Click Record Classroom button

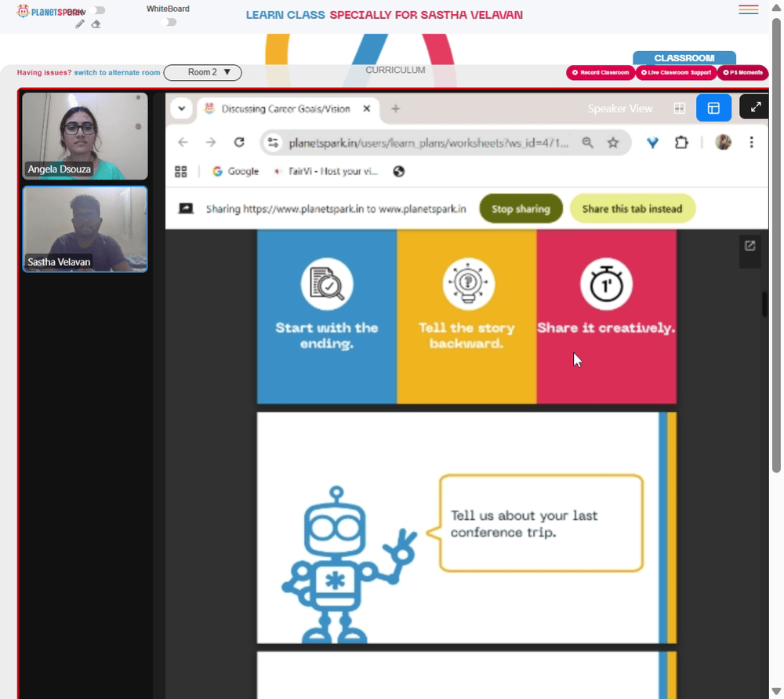(x=601, y=72)
